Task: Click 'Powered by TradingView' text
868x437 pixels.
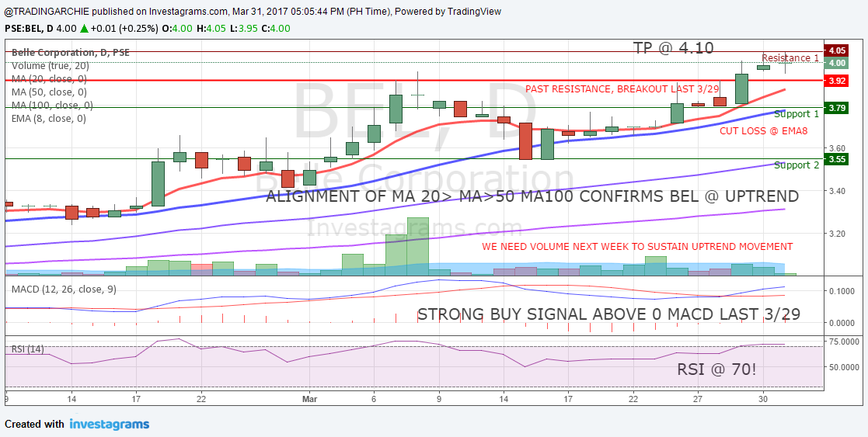Action: point(449,11)
